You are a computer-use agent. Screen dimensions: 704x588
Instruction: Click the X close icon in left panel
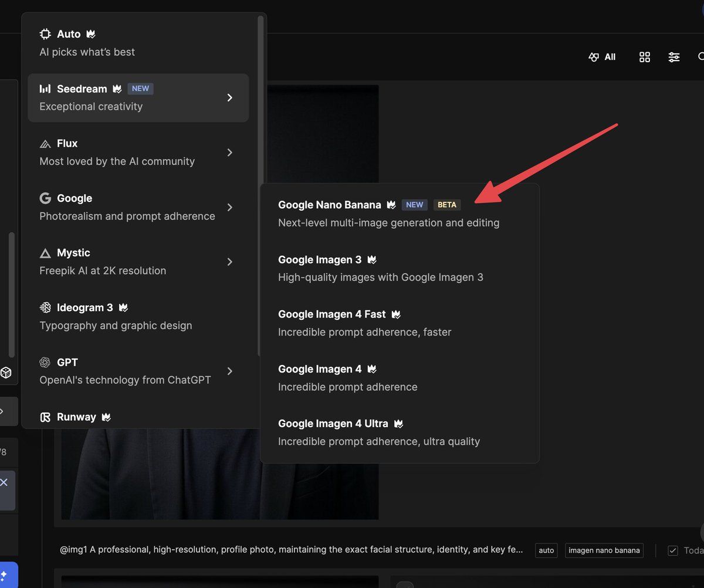click(x=4, y=482)
